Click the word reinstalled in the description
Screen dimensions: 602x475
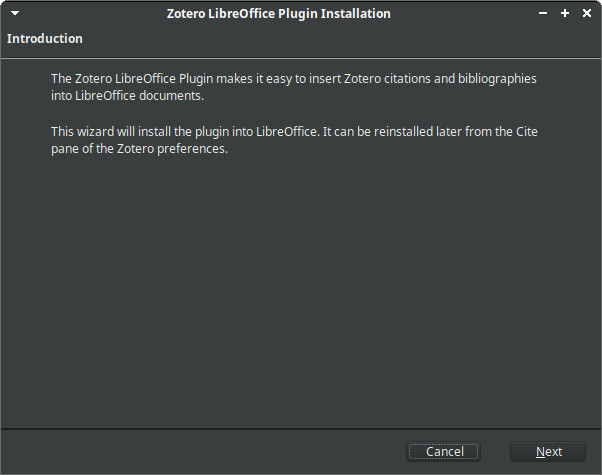click(403, 131)
